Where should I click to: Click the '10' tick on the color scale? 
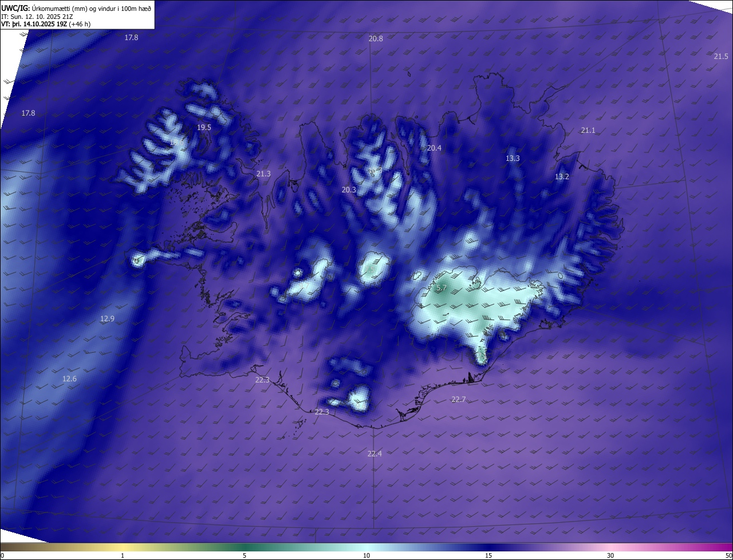click(x=366, y=555)
